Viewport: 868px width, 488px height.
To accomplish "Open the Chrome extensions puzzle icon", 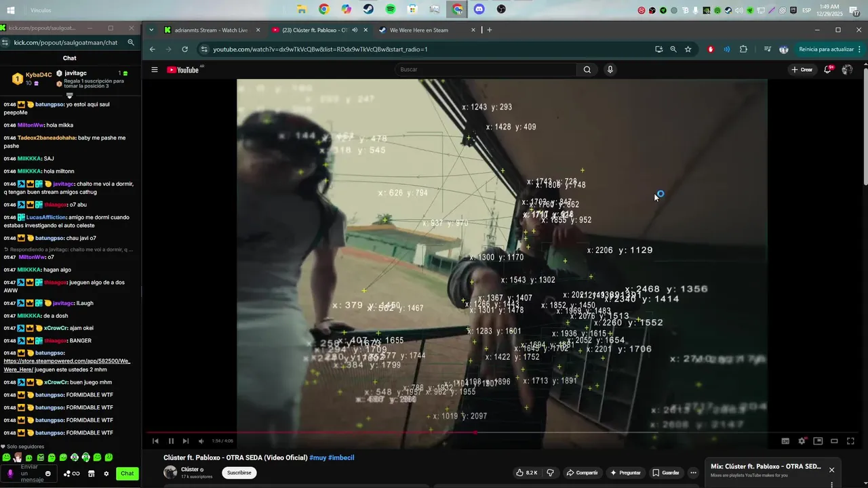I will (743, 49).
